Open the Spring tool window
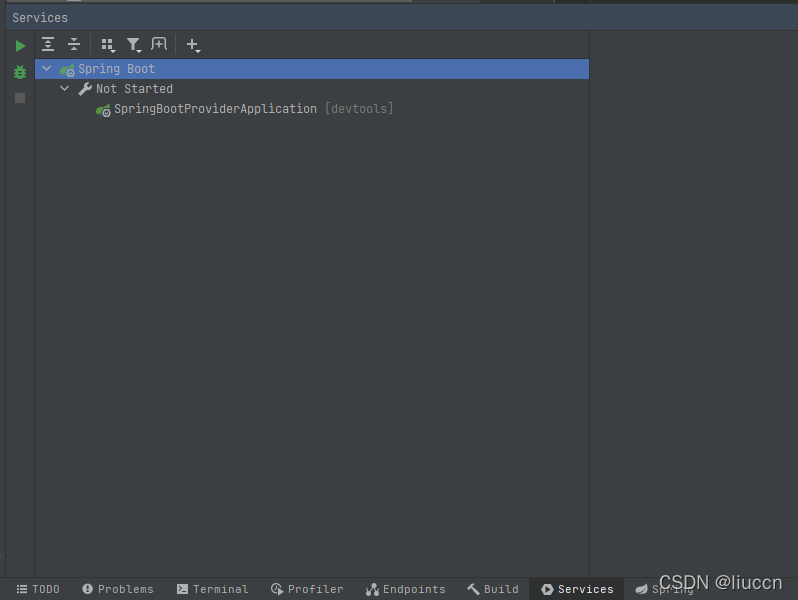798x600 pixels. click(x=664, y=589)
